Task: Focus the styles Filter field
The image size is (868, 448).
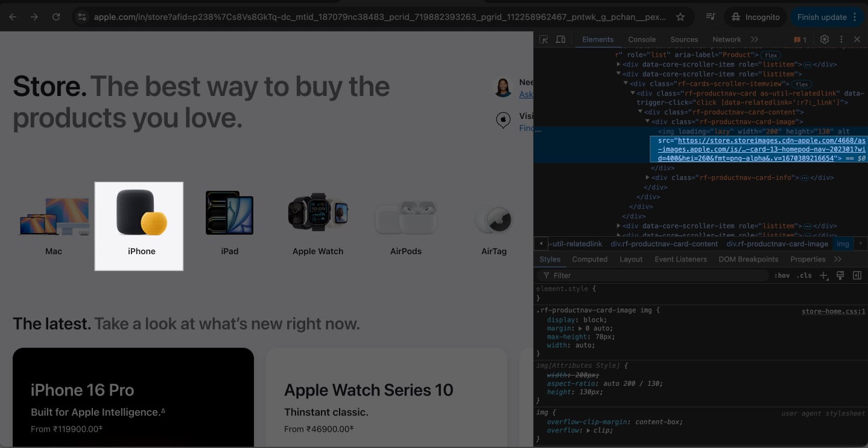Action: (654, 275)
